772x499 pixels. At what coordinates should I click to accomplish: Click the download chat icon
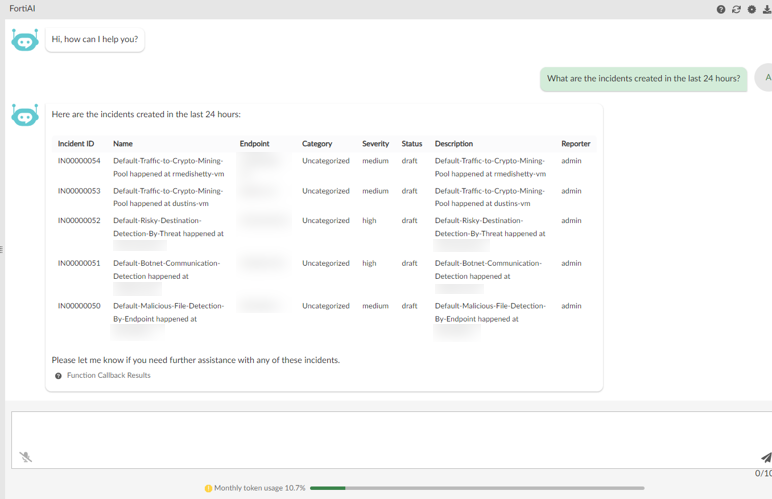click(767, 9)
